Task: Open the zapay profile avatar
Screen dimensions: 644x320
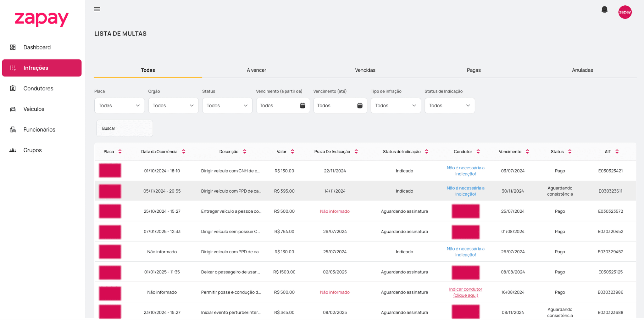Action: tap(625, 12)
